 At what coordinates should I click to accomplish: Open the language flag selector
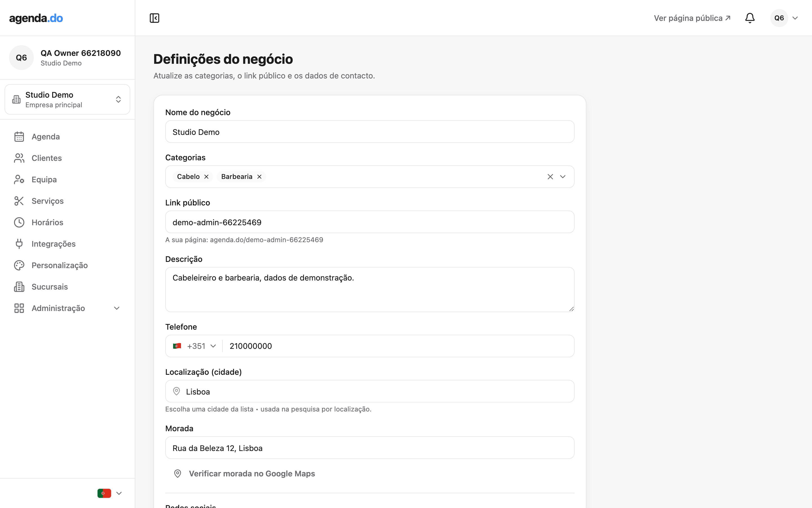[110, 493]
